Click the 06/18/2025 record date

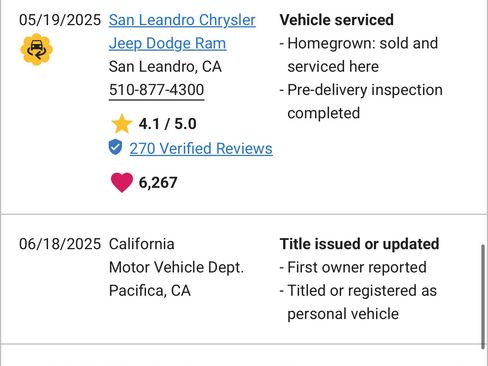click(x=60, y=244)
